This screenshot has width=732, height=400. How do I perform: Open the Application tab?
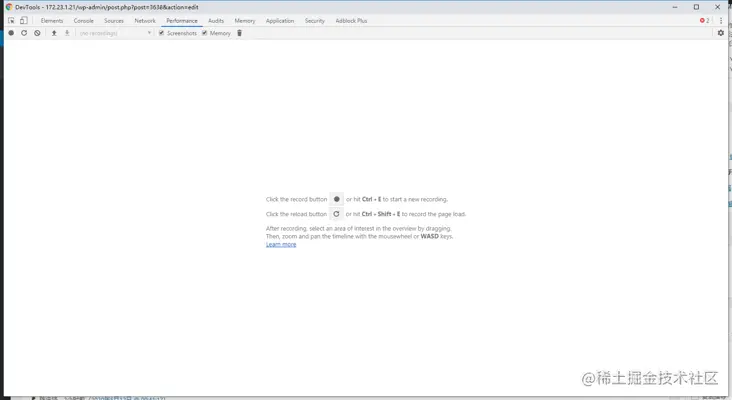[280, 21]
